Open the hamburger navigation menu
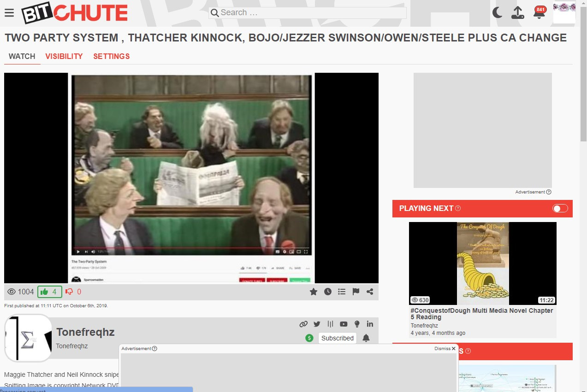 (x=9, y=12)
